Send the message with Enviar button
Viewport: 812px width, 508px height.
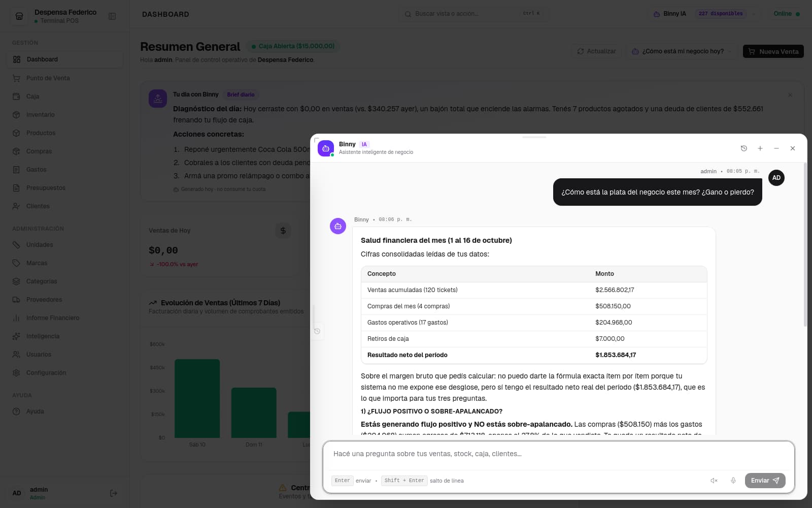765,481
